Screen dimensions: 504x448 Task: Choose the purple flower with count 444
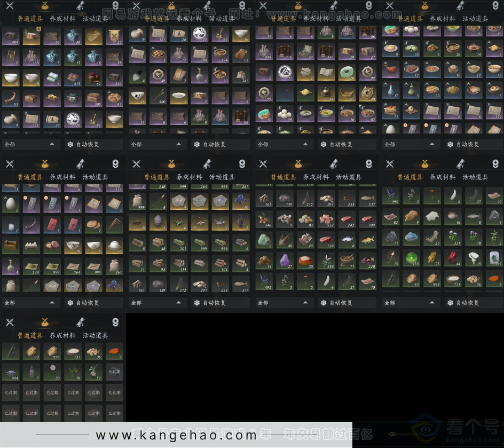(x=11, y=372)
